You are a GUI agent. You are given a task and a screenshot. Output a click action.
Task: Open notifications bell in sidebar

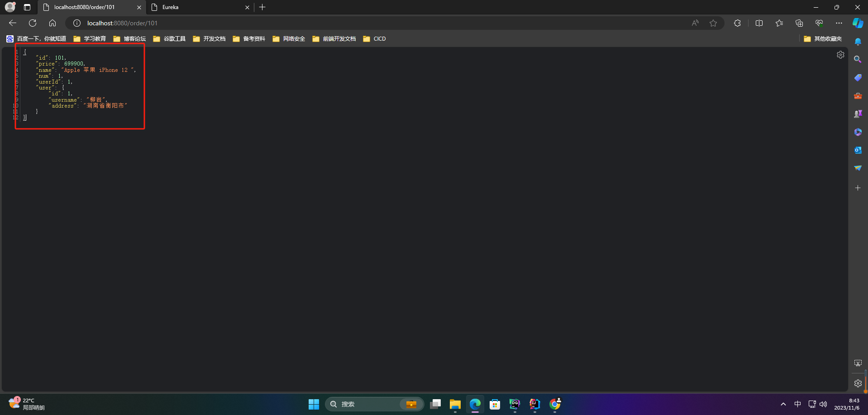point(858,42)
